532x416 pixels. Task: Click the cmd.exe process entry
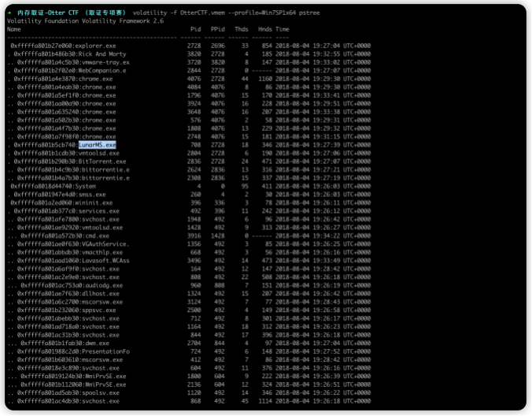point(97,236)
